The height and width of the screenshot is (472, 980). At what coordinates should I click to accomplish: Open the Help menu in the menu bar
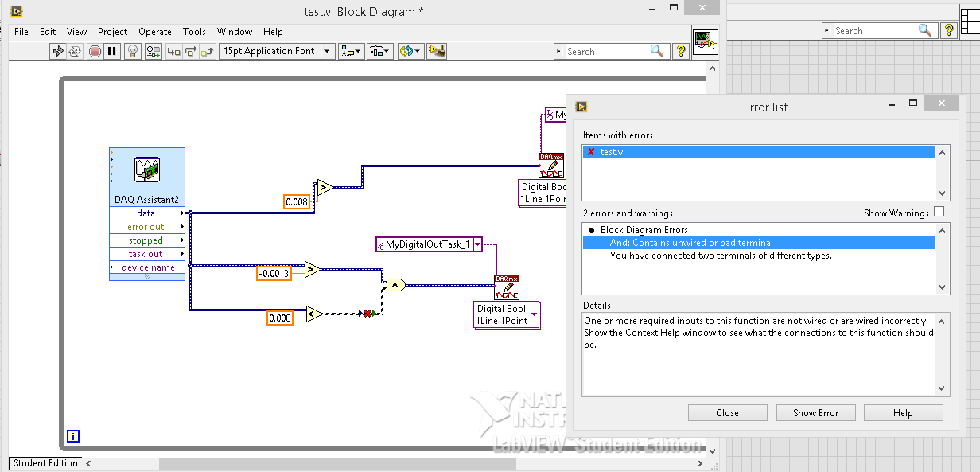pyautogui.click(x=273, y=32)
